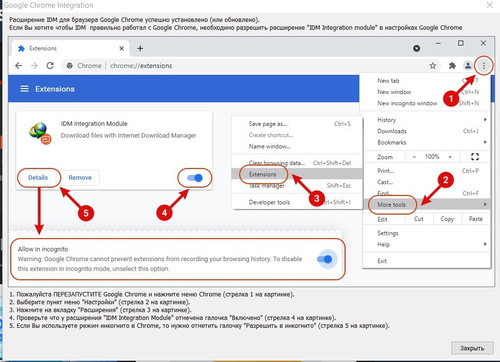Viewport: 500px width, 362px height.
Task: Click the IDM Integration Module logo
Action: pos(40,133)
